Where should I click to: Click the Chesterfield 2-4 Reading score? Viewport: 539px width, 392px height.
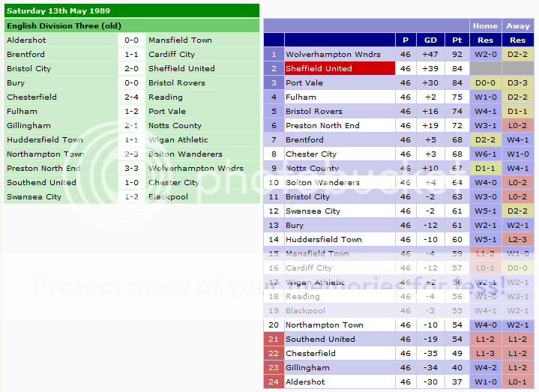131,97
